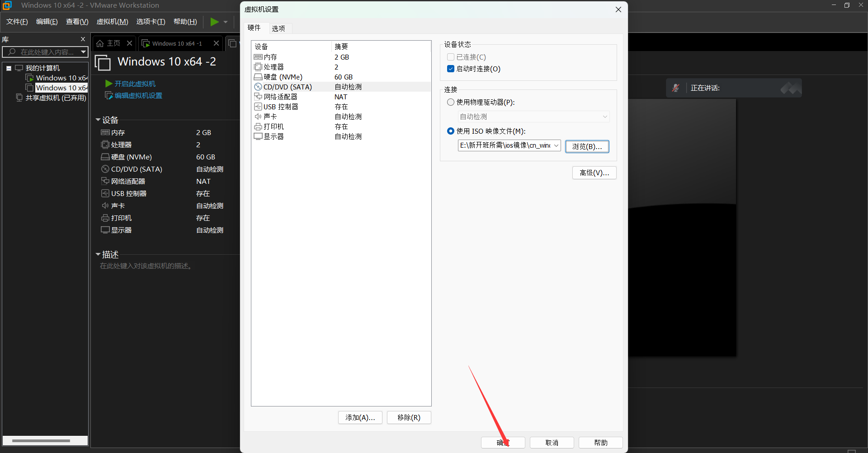Image resolution: width=868 pixels, height=453 pixels.
Task: Click the 添加(A)... button
Action: (x=360, y=417)
